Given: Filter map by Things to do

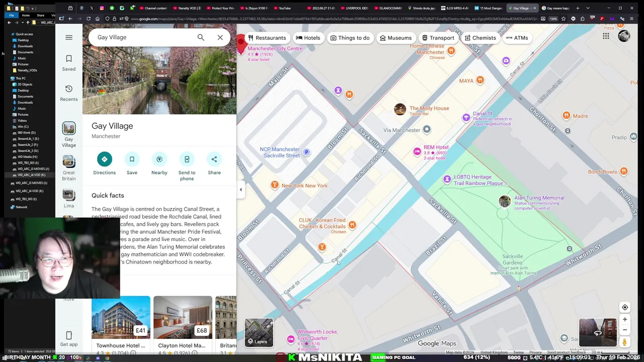Looking at the screenshot, I should click(x=350, y=38).
